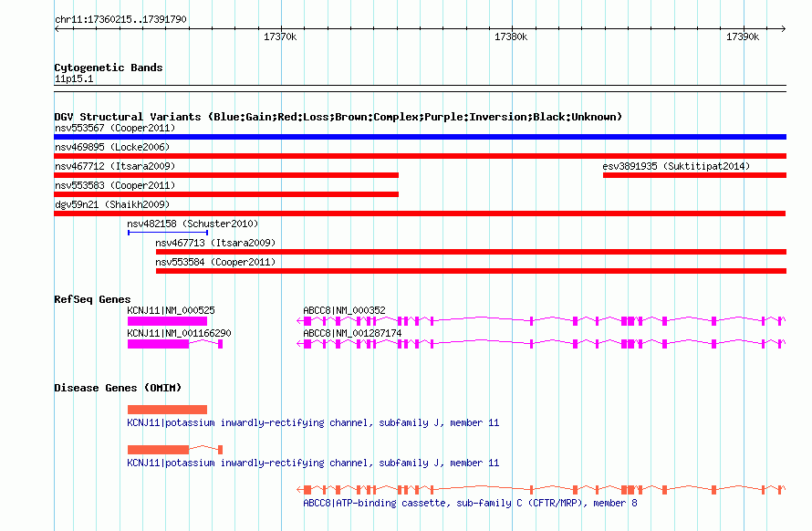Viewport: 812px width, 531px height.
Task: Click the right arrow on the coordinate ruler
Action: pyautogui.click(x=784, y=29)
